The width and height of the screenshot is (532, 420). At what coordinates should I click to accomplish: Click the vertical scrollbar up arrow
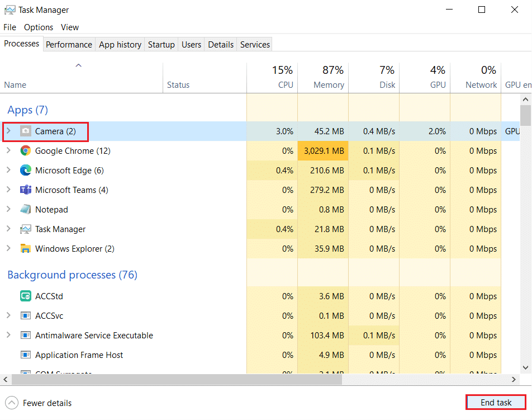tap(525, 100)
